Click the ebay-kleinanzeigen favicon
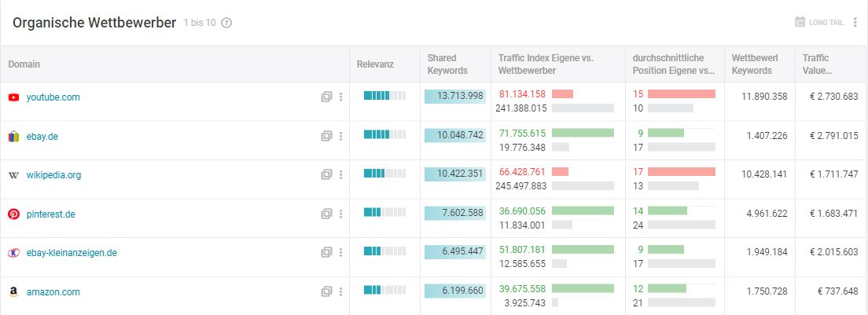 click(x=14, y=253)
